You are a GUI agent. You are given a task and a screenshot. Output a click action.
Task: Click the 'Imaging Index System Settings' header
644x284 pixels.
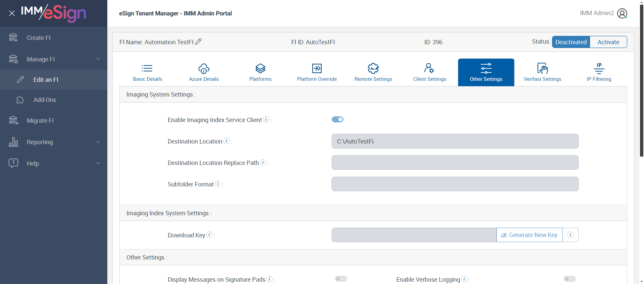click(x=373, y=213)
